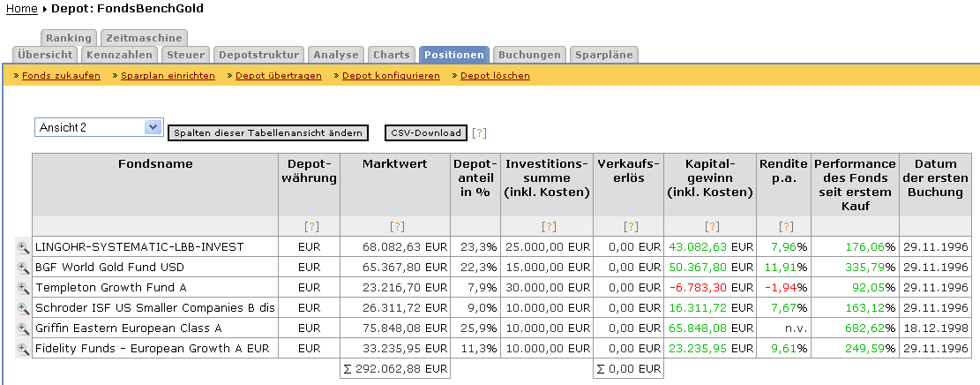Click the Home breadcrumb link
This screenshot has width=980, height=385.
[x=22, y=9]
